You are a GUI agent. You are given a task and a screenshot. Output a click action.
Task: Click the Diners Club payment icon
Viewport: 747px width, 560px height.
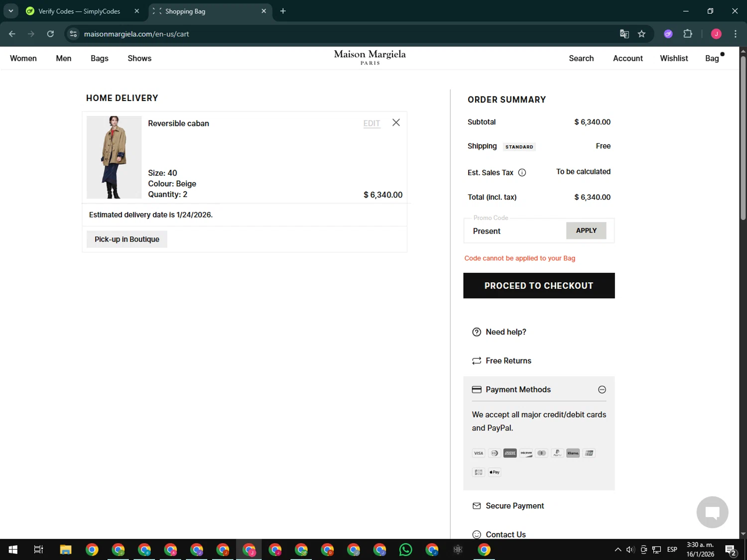[x=494, y=453]
